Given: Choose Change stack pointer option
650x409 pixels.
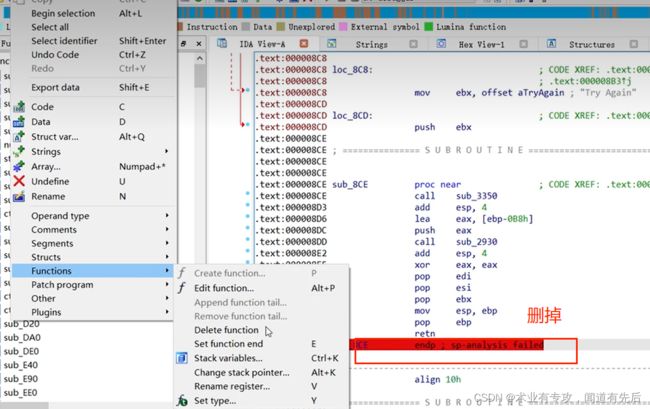Looking at the screenshot, I should (242, 373).
